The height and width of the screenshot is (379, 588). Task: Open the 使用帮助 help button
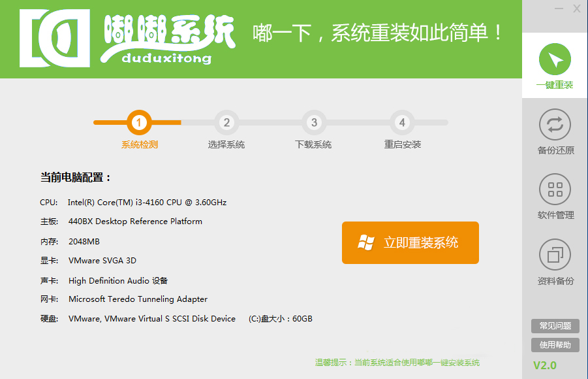[x=555, y=344]
